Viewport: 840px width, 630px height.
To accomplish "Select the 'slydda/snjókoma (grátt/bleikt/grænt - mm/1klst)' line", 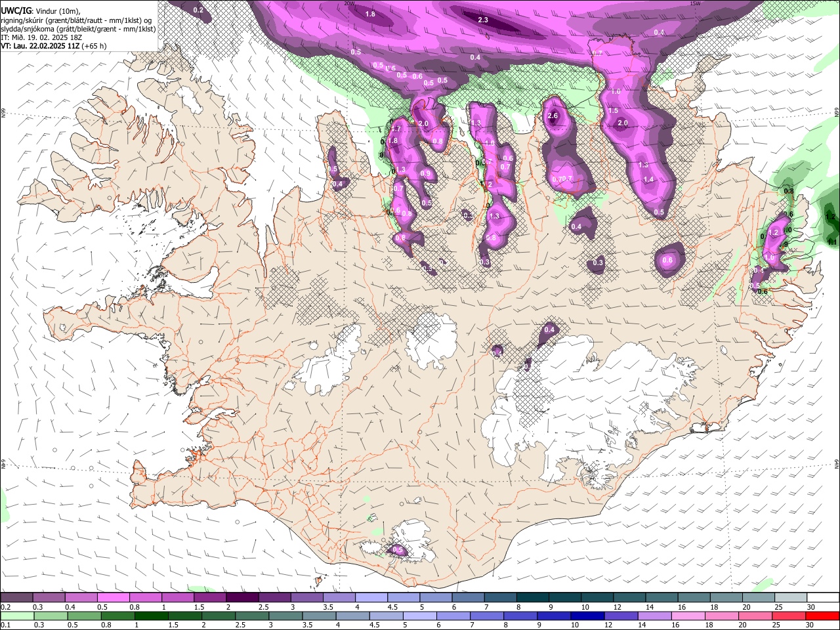I will click(78, 28).
